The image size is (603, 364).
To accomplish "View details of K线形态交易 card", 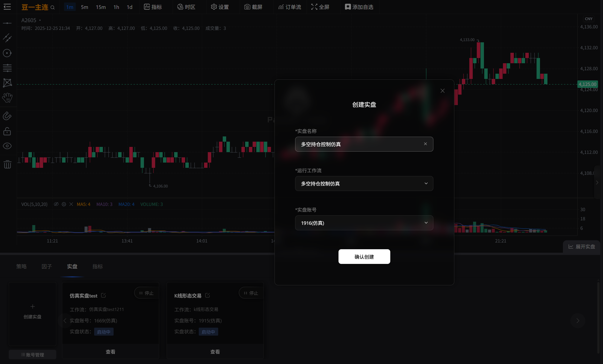I will click(215, 352).
